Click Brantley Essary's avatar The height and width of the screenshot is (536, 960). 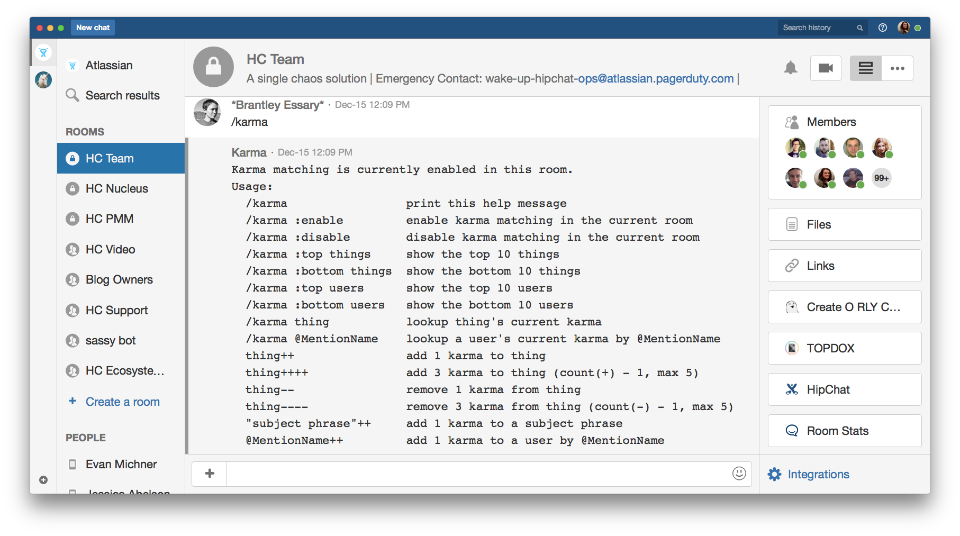[208, 112]
